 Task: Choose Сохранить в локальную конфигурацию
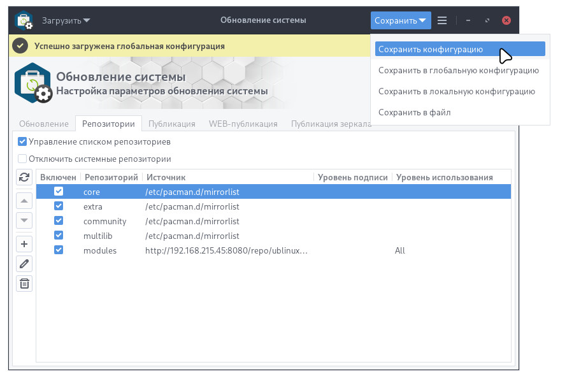tap(460, 91)
